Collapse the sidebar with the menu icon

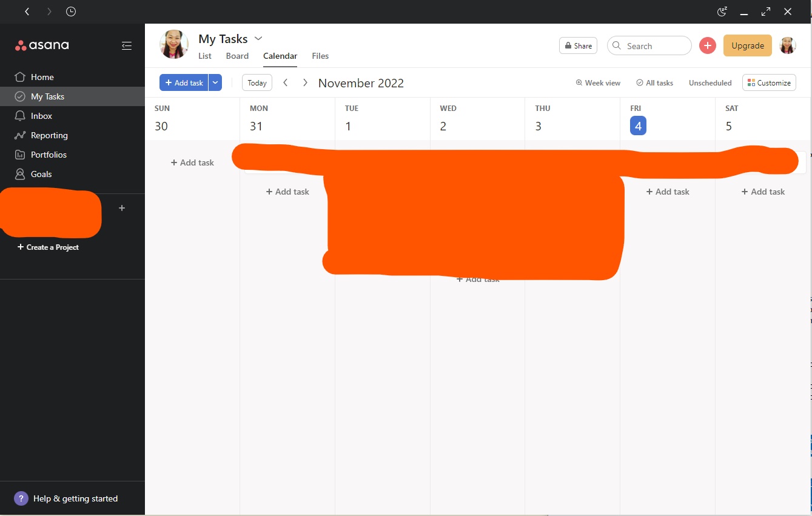127,45
